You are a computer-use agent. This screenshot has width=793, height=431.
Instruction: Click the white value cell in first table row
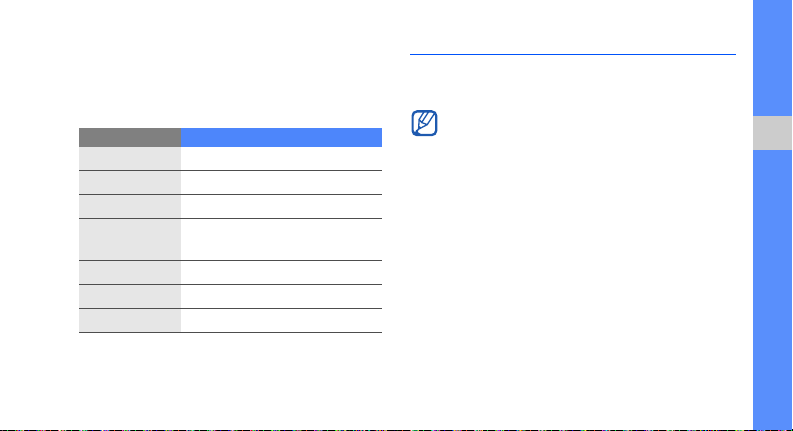point(281,159)
